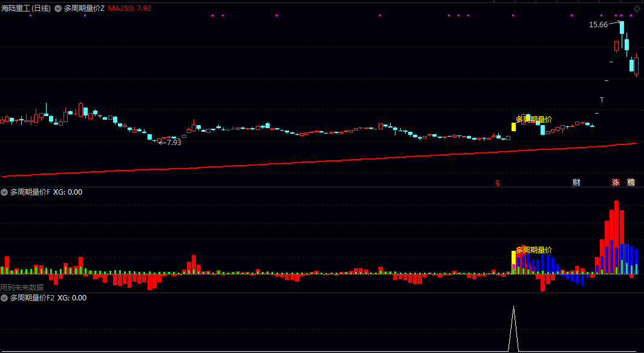Click the yellow signal candle on price chart
This screenshot has height=353, width=644.
coord(513,127)
